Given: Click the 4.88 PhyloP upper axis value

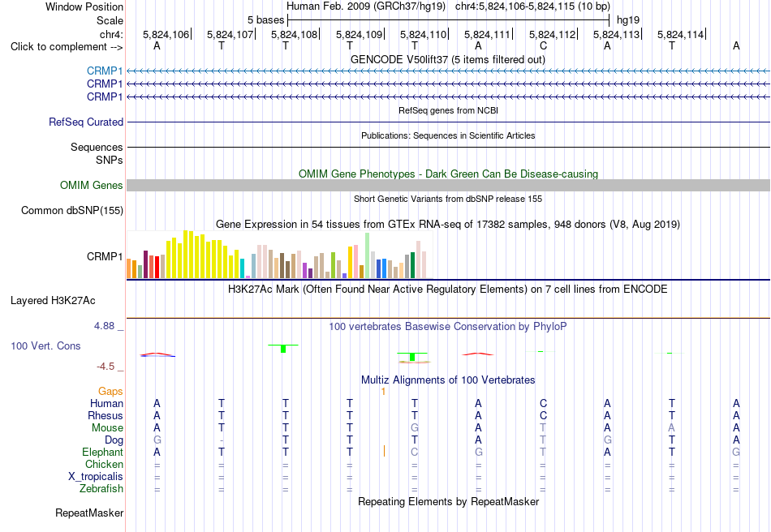Looking at the screenshot, I should click(x=104, y=326).
